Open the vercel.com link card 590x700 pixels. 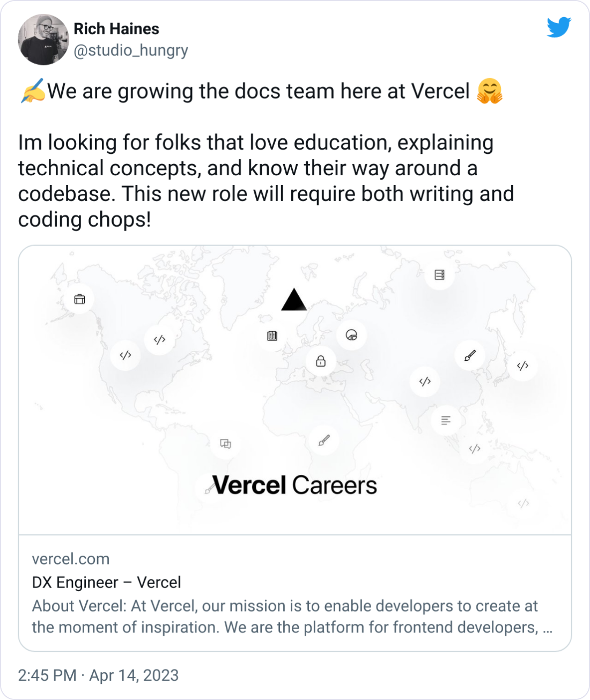point(71,559)
